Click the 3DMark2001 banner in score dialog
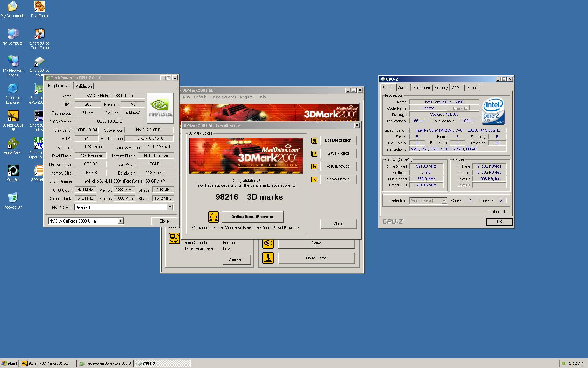Screen dimensions: 588x368 [x=246, y=156]
